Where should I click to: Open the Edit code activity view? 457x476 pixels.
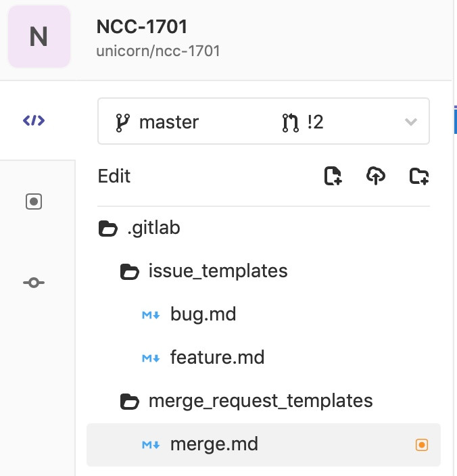click(34, 121)
